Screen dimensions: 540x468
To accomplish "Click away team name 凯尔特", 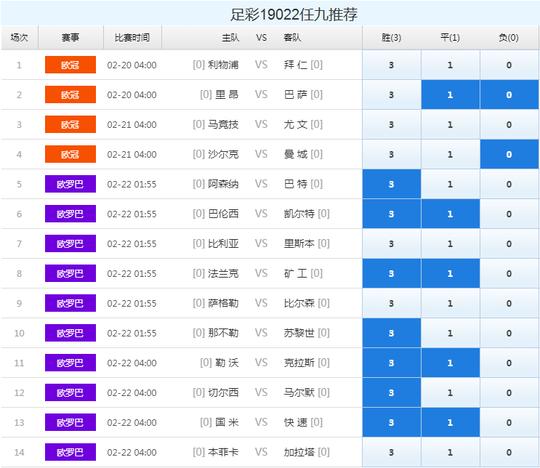I will (299, 214).
